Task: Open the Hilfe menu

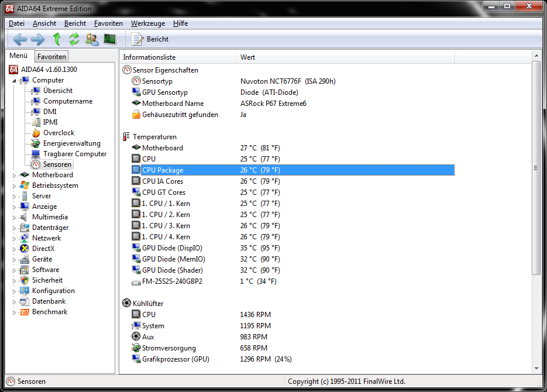Action: tap(180, 23)
